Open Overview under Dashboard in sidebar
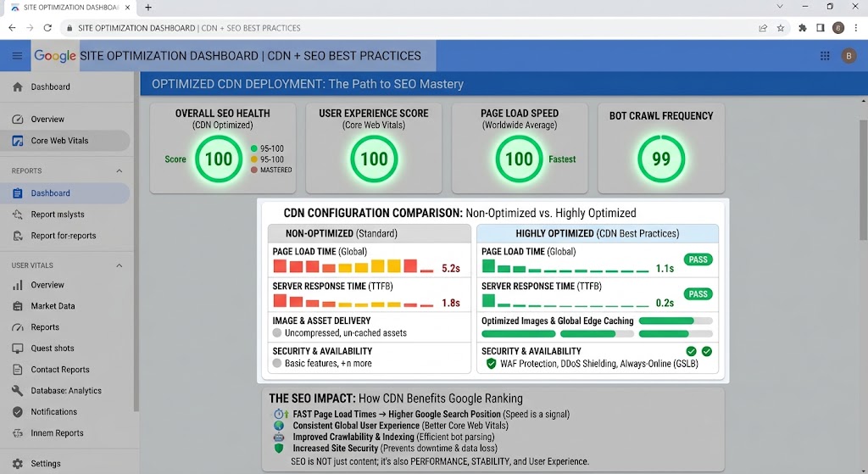868x474 pixels. (65, 119)
